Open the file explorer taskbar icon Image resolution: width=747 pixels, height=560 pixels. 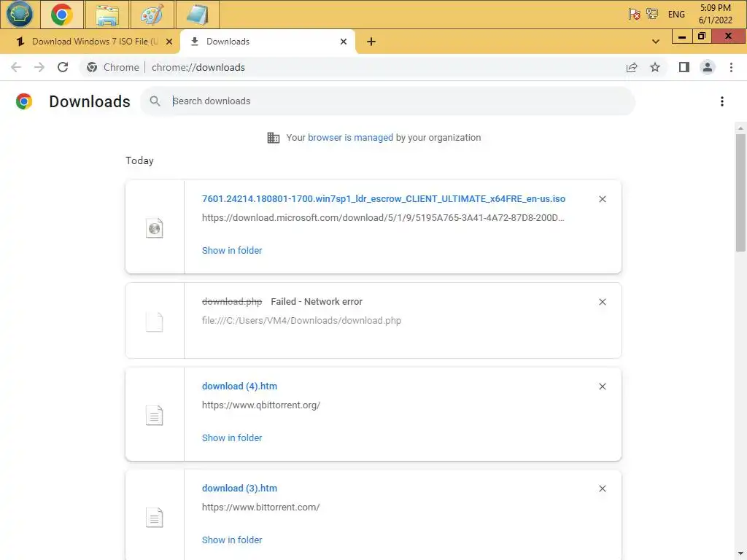tap(108, 15)
